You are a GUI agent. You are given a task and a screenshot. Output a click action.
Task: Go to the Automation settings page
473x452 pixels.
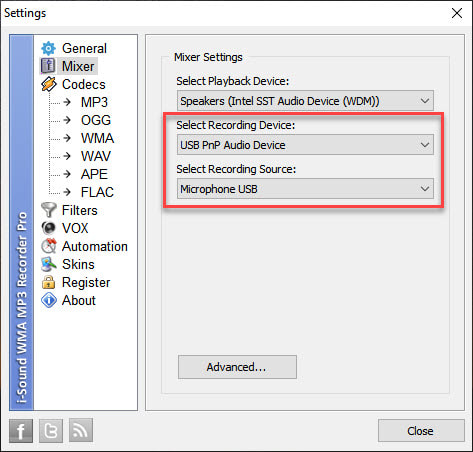95,246
